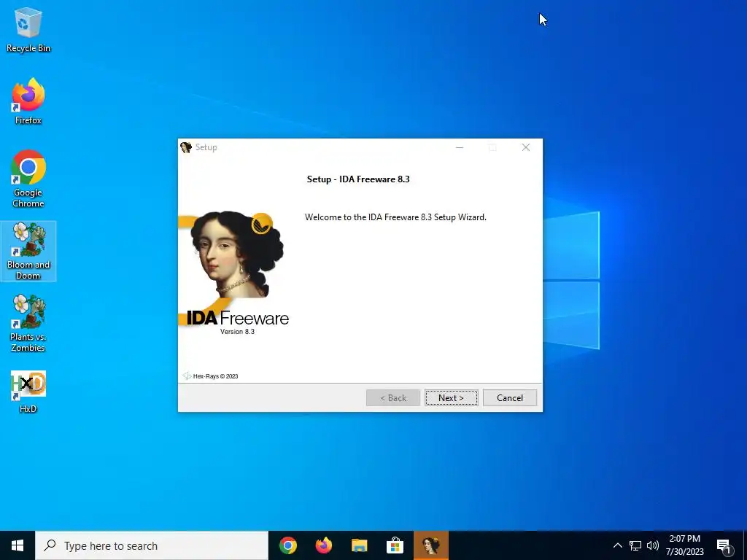Cancel the IDA Freeware setup

[510, 397]
